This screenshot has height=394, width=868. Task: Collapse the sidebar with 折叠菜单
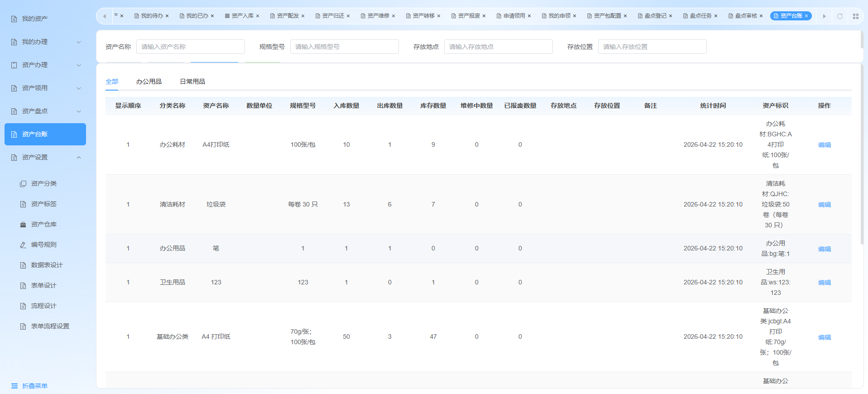coord(29,386)
